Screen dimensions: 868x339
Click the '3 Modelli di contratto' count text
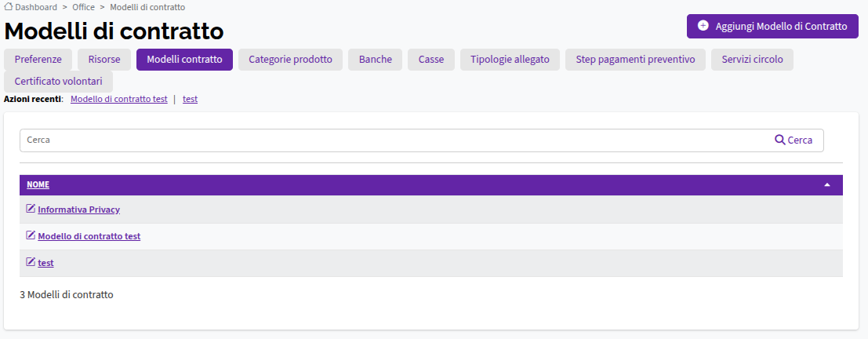(67, 295)
